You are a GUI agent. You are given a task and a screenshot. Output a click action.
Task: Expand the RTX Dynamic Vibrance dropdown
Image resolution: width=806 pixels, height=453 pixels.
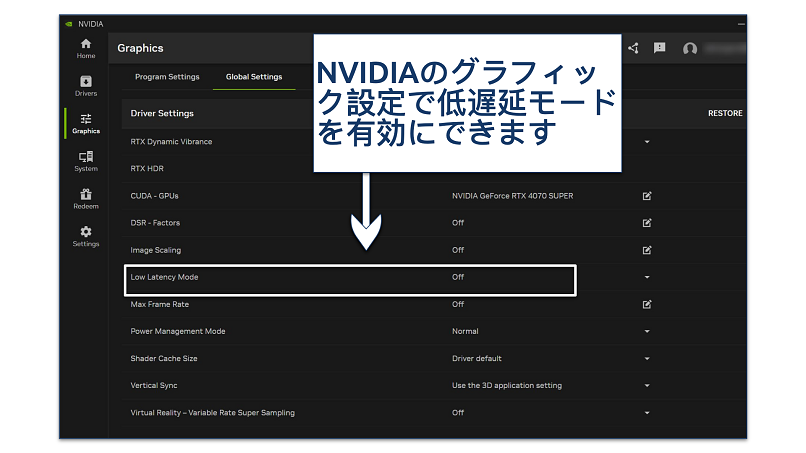[x=647, y=142]
